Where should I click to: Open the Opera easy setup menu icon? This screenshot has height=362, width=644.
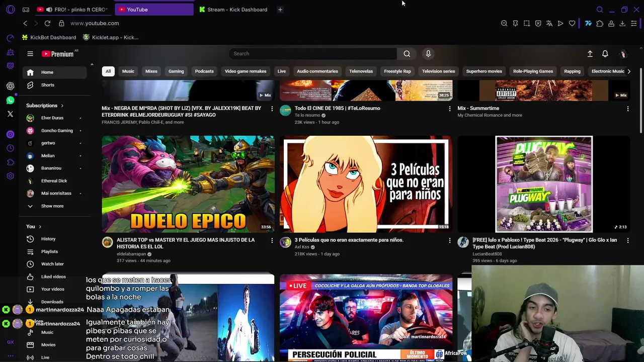(x=633, y=24)
